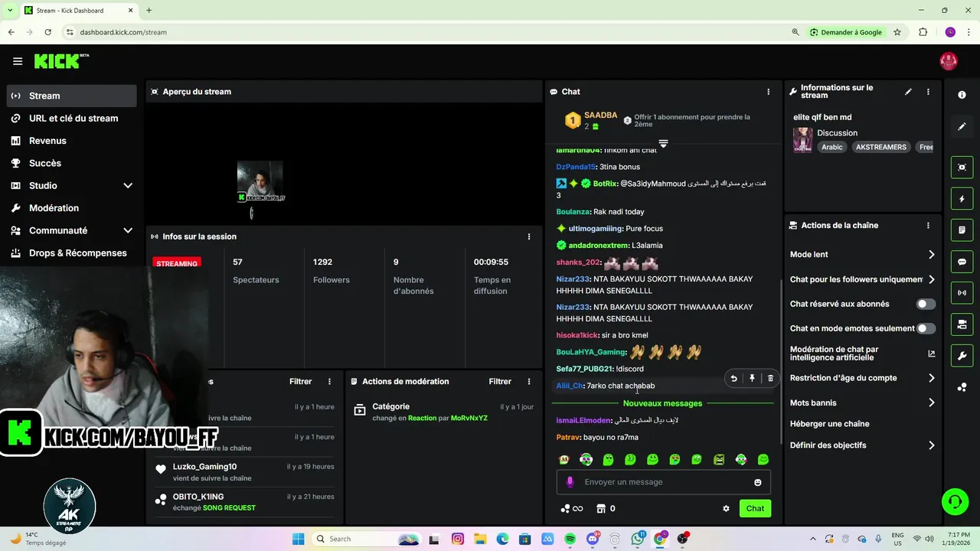Click the pencil icon in right sidebar
980x551 pixels.
[x=962, y=126]
